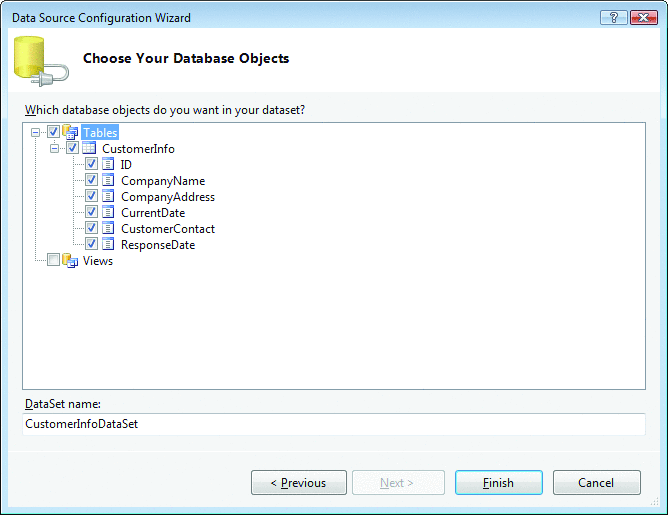Click the Views folder icon
The width and height of the screenshot is (668, 515).
70,260
